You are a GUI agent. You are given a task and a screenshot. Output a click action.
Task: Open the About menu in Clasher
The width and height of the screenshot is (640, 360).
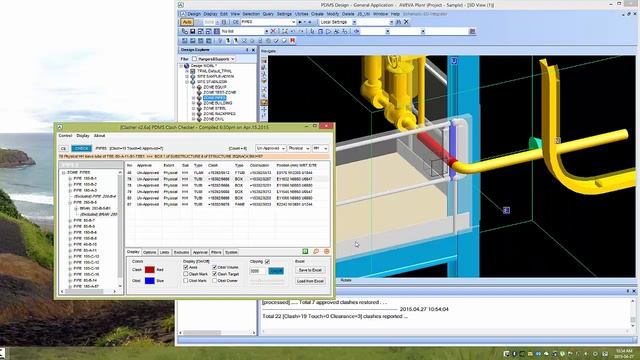(x=100, y=136)
